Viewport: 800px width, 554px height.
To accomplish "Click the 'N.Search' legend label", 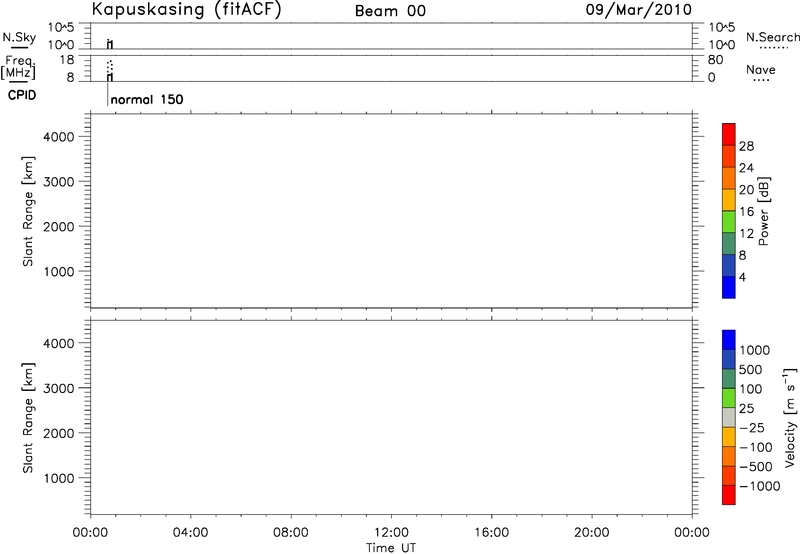I will click(x=772, y=37).
